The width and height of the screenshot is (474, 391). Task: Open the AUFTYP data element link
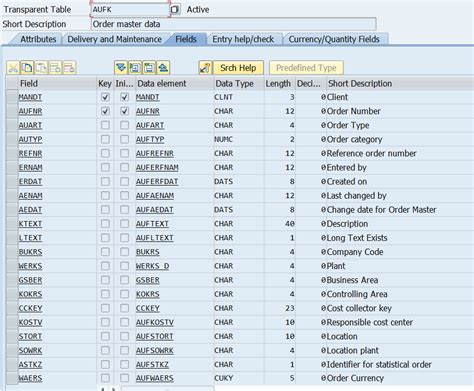click(x=150, y=139)
